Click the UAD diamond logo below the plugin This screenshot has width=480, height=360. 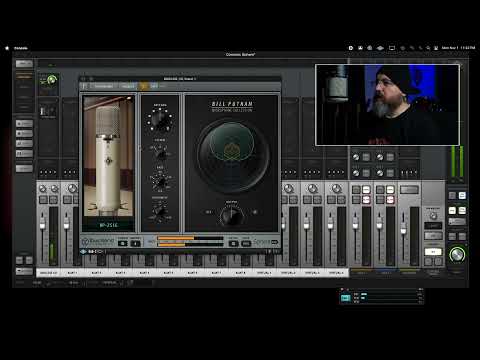(84, 252)
